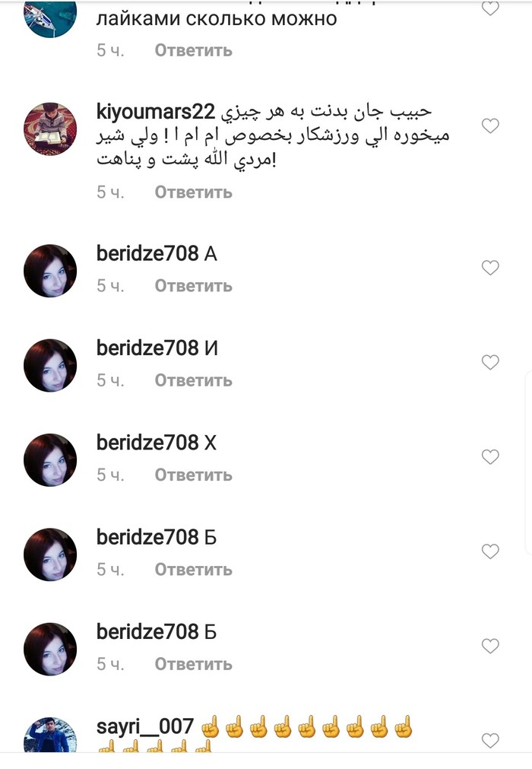Like beridze708's comment "А"
Screen dimensions: 532x769
[x=490, y=268]
